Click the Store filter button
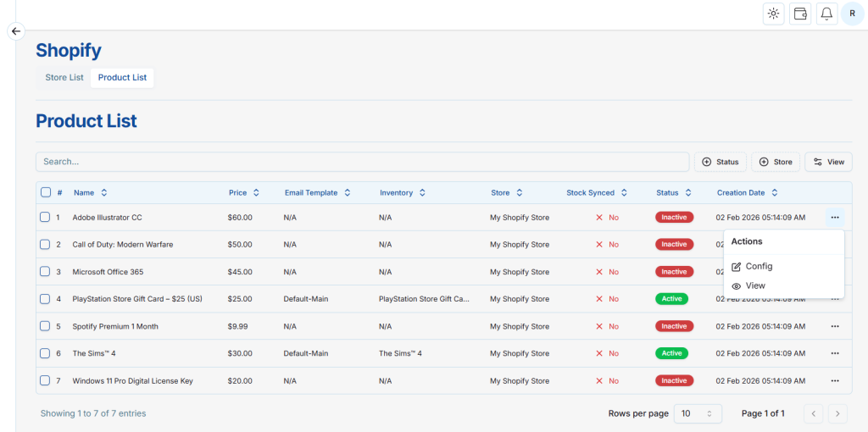 [x=775, y=162]
